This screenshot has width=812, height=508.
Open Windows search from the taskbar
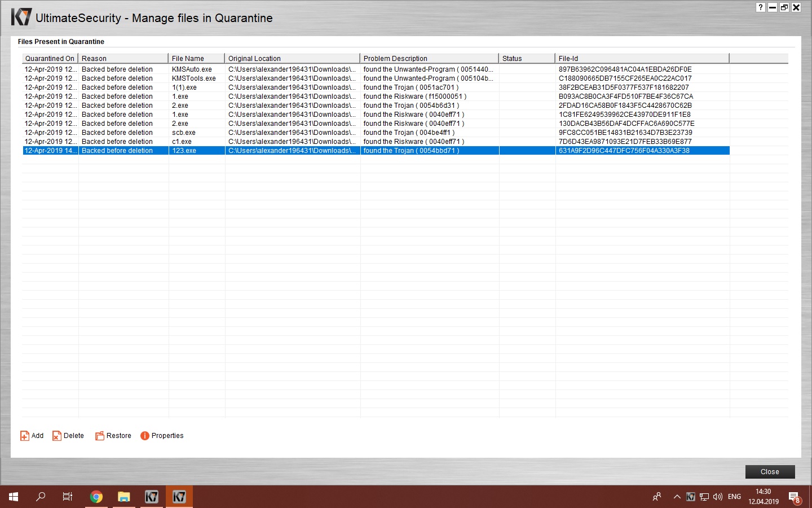41,497
